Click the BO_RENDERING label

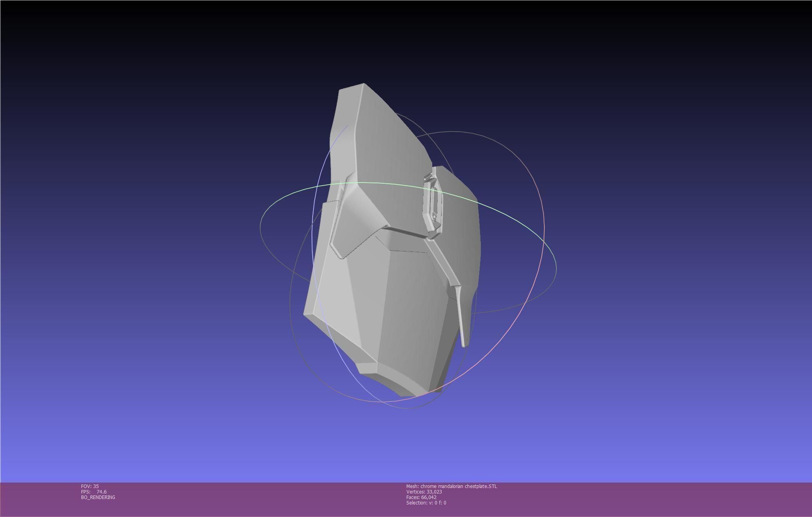click(98, 497)
